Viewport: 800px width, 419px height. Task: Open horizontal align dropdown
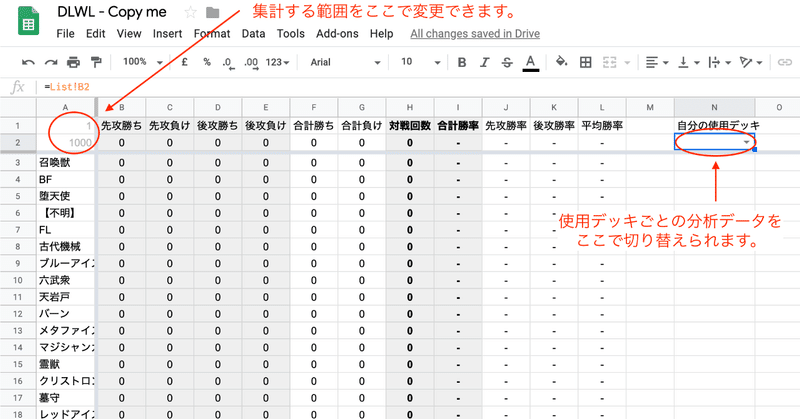[657, 62]
